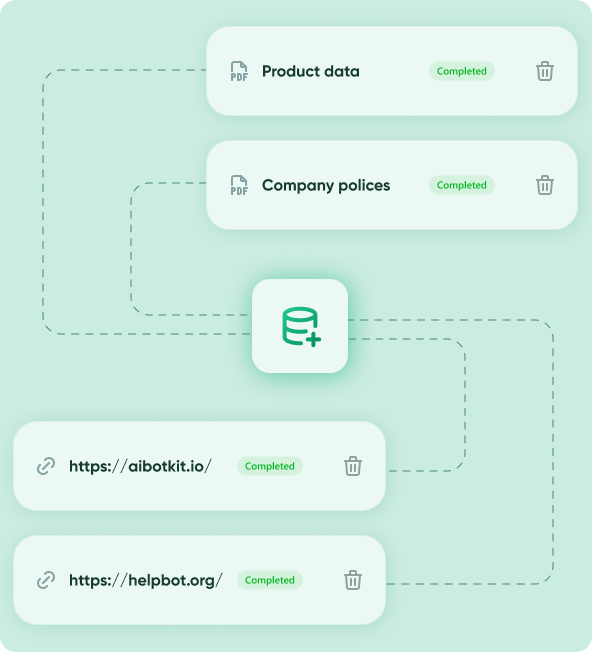Click the link icon beside helpbot.org

(x=46, y=580)
